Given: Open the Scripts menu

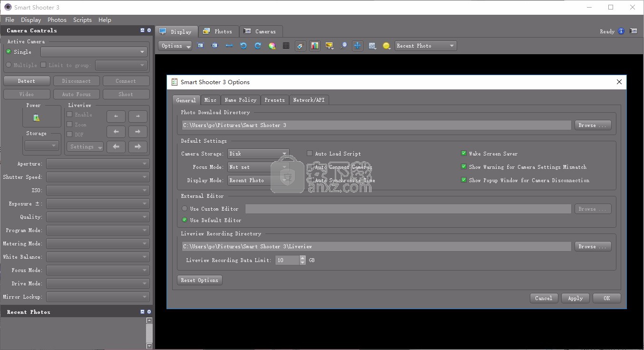Looking at the screenshot, I should (82, 20).
